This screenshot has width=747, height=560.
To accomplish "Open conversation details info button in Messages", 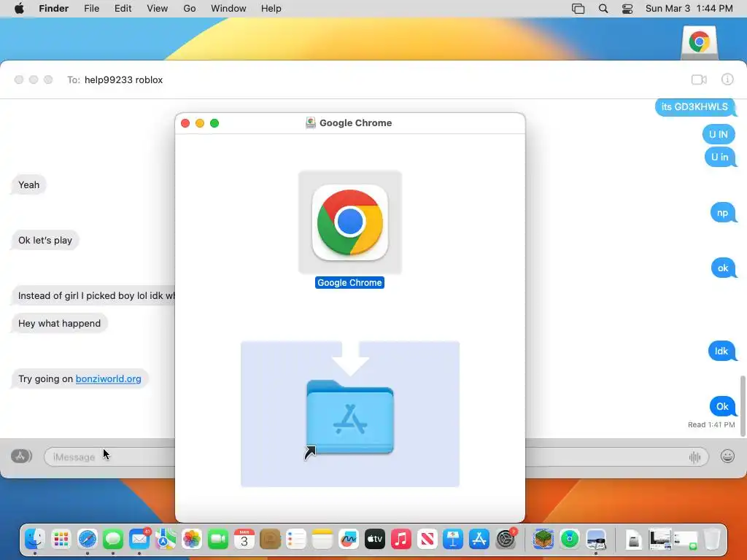I will pyautogui.click(x=727, y=79).
